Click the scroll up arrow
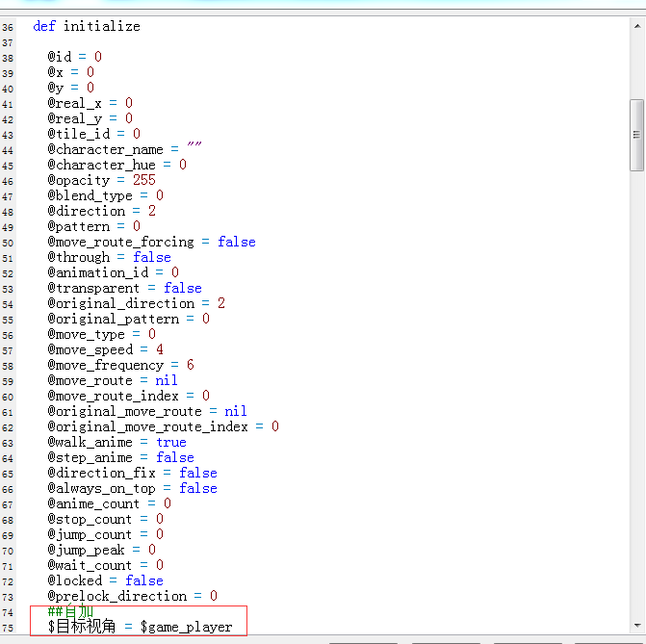 point(637,26)
